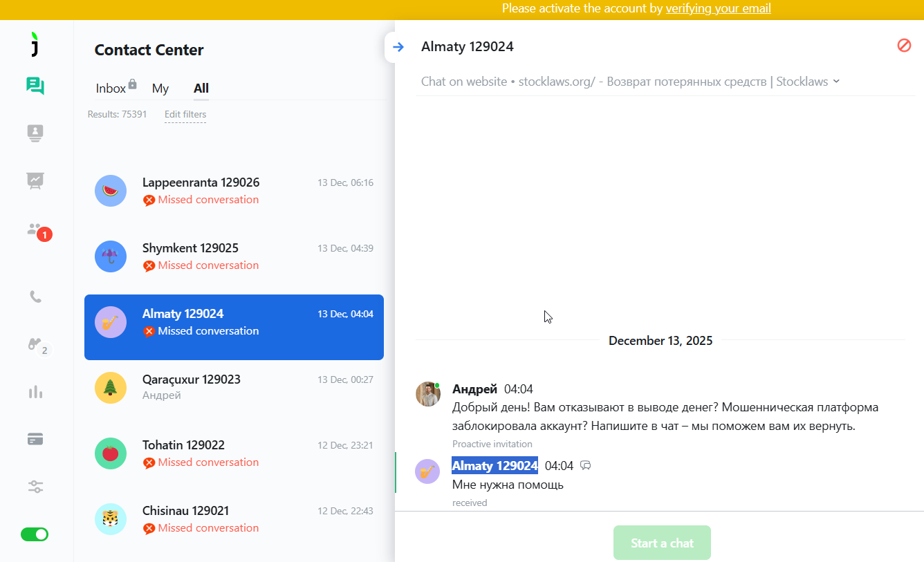Click the Proactive invitation label
Viewport: 924px width, 562px height.
(x=492, y=444)
